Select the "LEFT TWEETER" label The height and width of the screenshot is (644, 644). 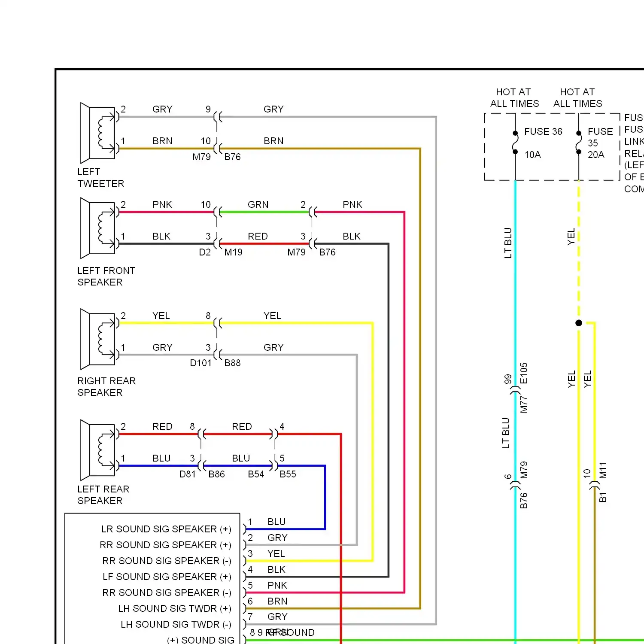click(x=101, y=178)
